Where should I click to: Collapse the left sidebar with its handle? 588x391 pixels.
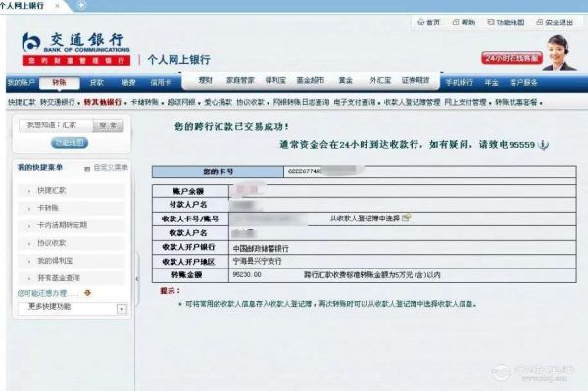(137, 279)
